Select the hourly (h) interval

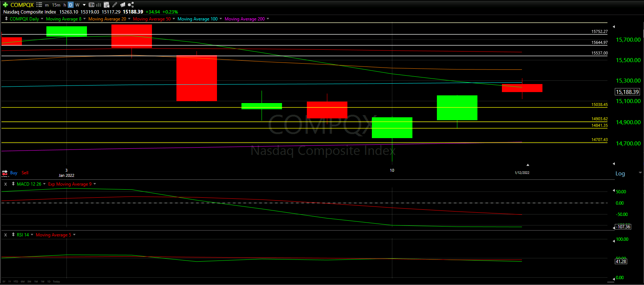65,5
